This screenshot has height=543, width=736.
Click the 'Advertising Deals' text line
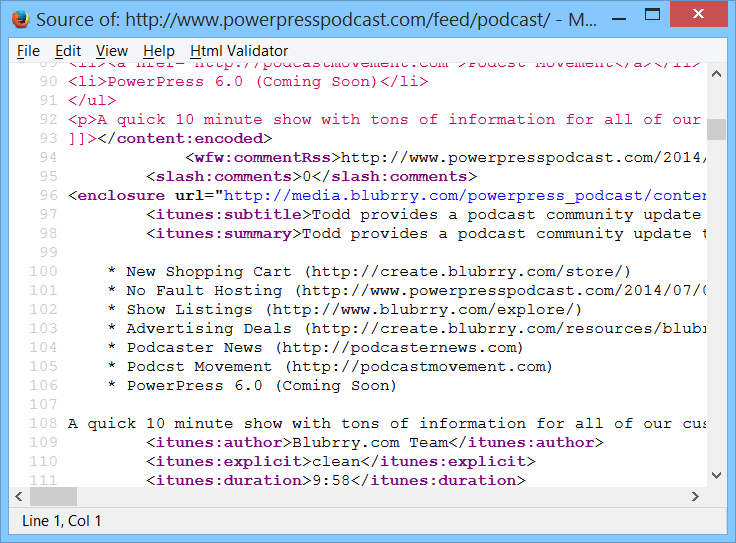(x=406, y=329)
